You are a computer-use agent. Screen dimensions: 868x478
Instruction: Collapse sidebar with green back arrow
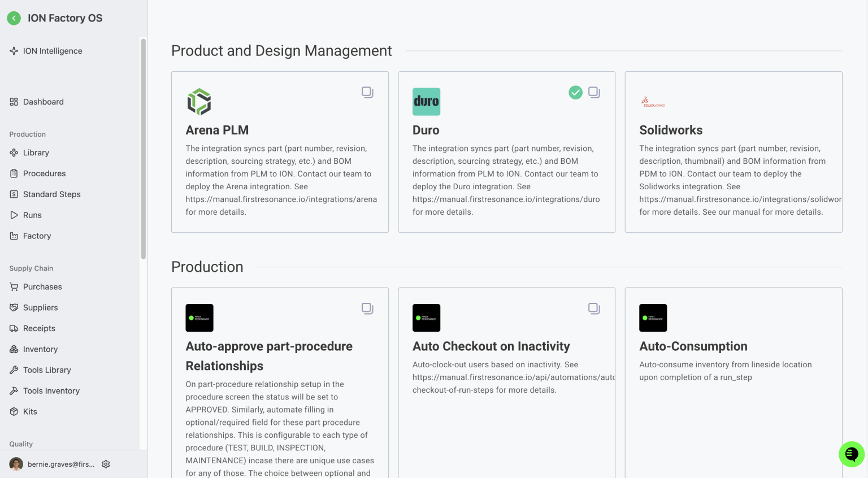pyautogui.click(x=14, y=18)
